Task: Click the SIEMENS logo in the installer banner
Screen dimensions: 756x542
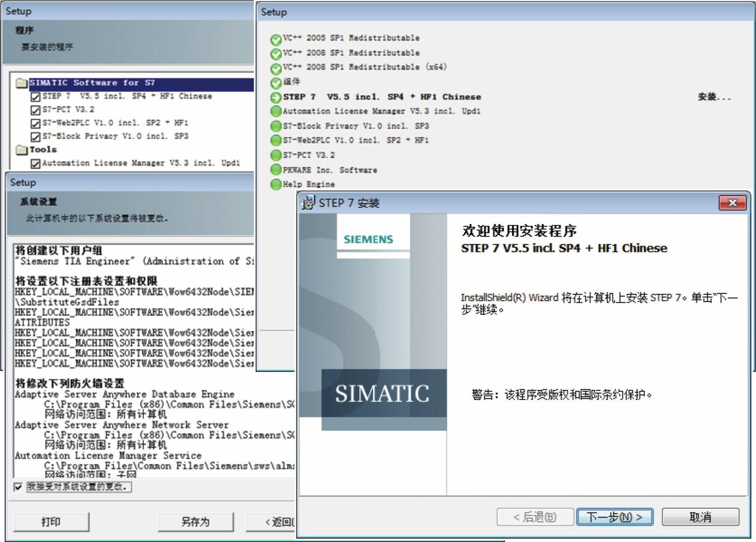Action: (x=368, y=239)
